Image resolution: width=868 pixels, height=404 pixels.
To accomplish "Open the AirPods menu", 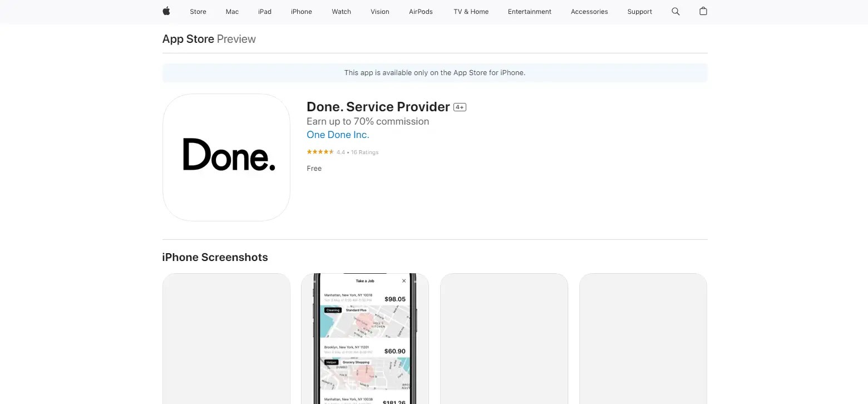I will 421,12.
